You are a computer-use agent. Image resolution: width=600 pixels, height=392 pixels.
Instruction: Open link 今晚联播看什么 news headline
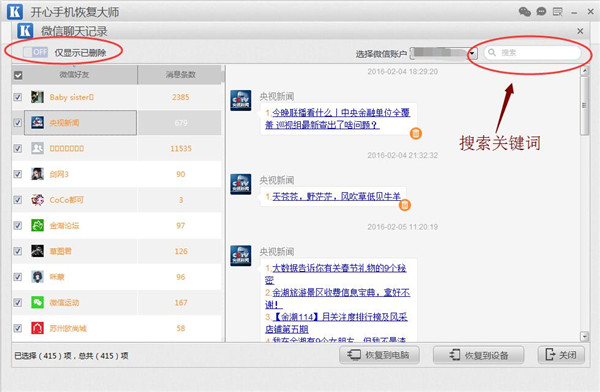pyautogui.click(x=338, y=119)
